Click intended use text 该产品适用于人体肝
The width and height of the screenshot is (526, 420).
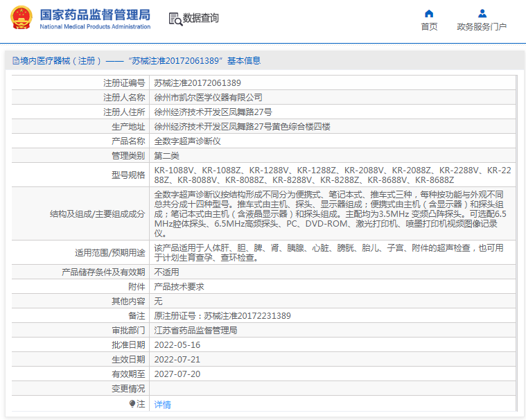click(328, 252)
